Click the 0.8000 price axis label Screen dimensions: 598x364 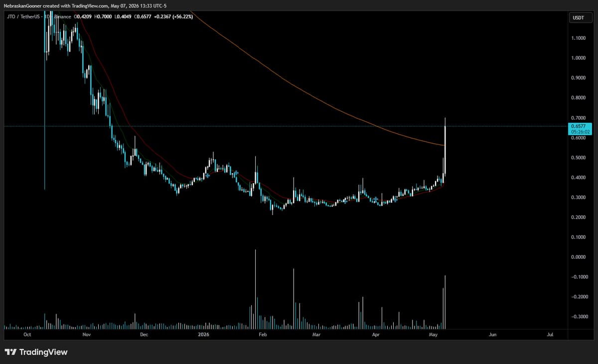(x=579, y=98)
